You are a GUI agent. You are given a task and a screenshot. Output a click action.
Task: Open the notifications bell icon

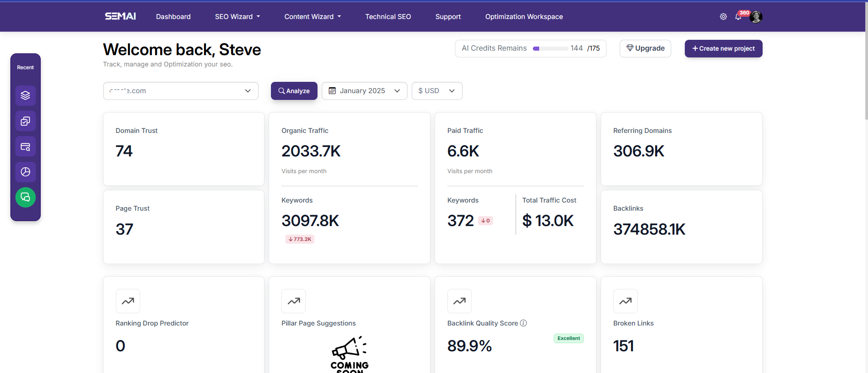tap(738, 17)
